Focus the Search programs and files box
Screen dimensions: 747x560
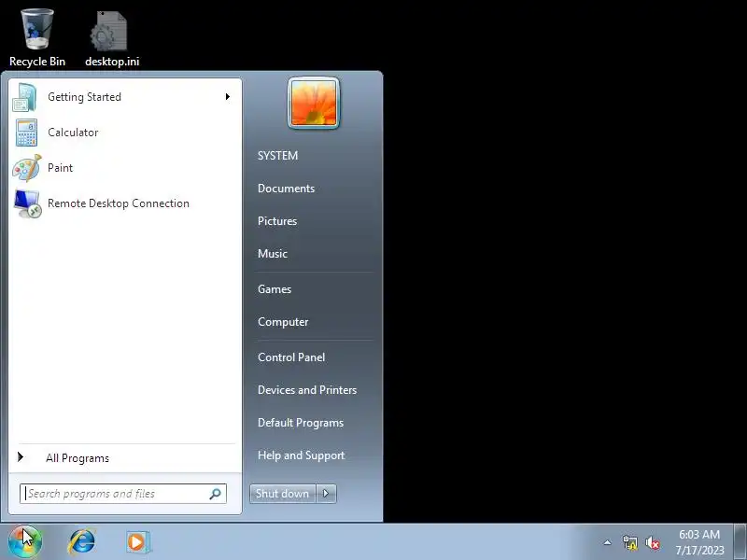(x=123, y=494)
